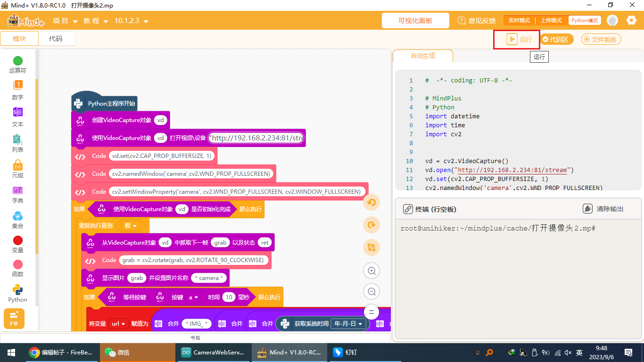This screenshot has height=362, width=644.
Task: Open the 教程 tutorials menu
Action: (96, 21)
